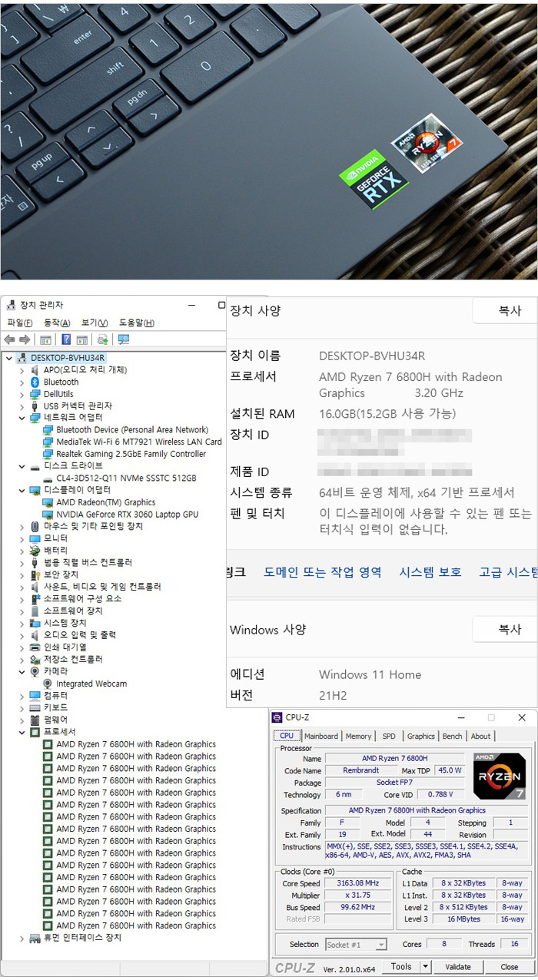Click the Validate button in CPU-Z
The image size is (538, 980).
tap(458, 967)
